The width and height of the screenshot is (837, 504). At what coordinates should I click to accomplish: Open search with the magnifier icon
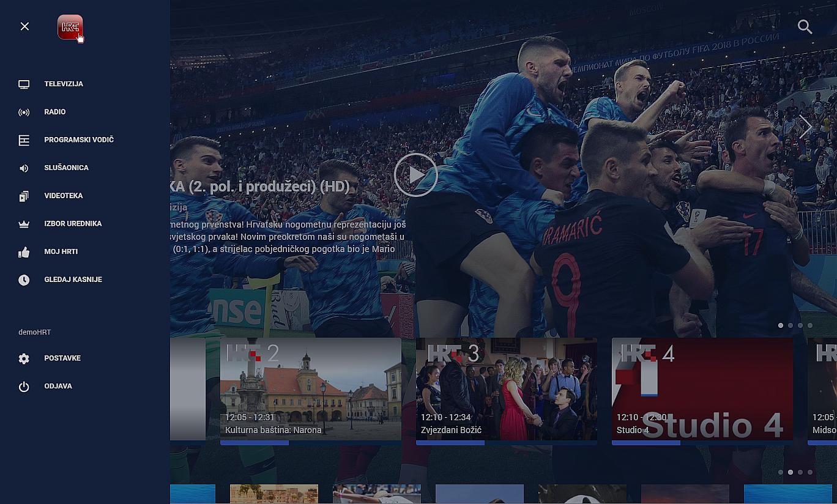[x=805, y=27]
